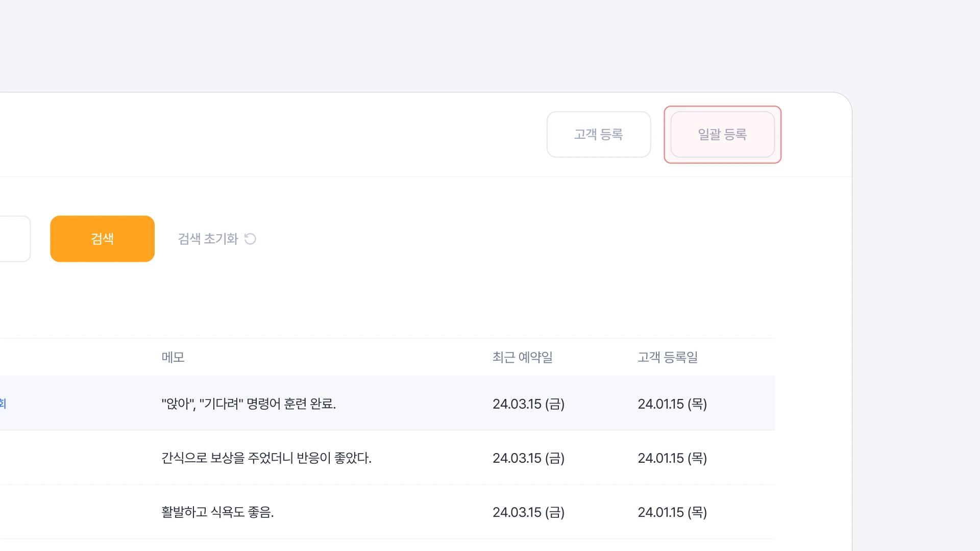
Task: Click second row's 고객 등록일 date 24.01.15
Action: coord(672,458)
